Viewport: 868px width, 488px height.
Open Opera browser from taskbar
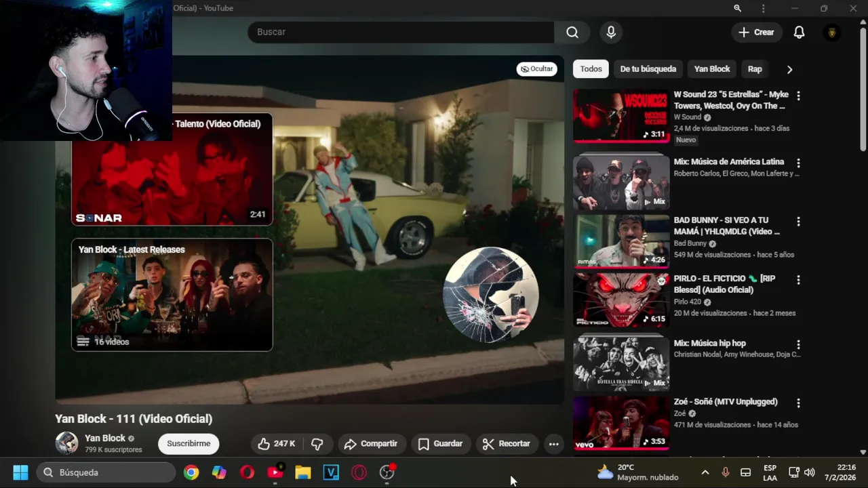click(x=247, y=472)
